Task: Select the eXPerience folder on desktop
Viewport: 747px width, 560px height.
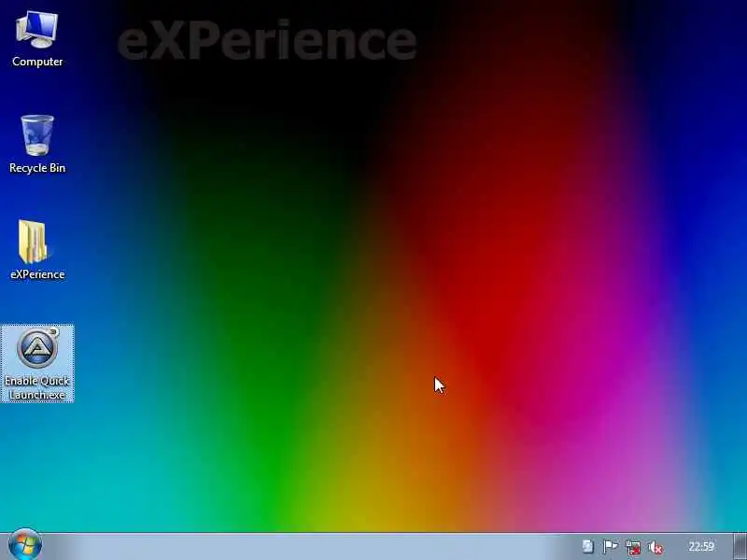Action: [37, 250]
